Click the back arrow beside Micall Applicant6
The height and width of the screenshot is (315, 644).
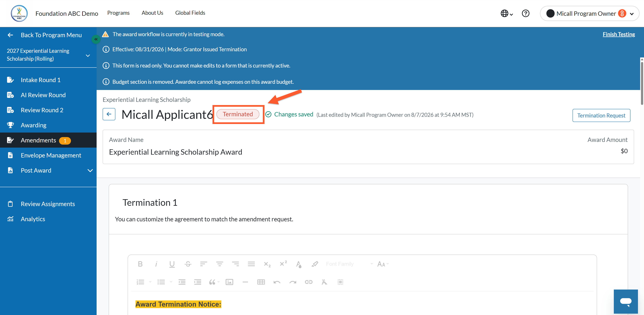pos(109,114)
